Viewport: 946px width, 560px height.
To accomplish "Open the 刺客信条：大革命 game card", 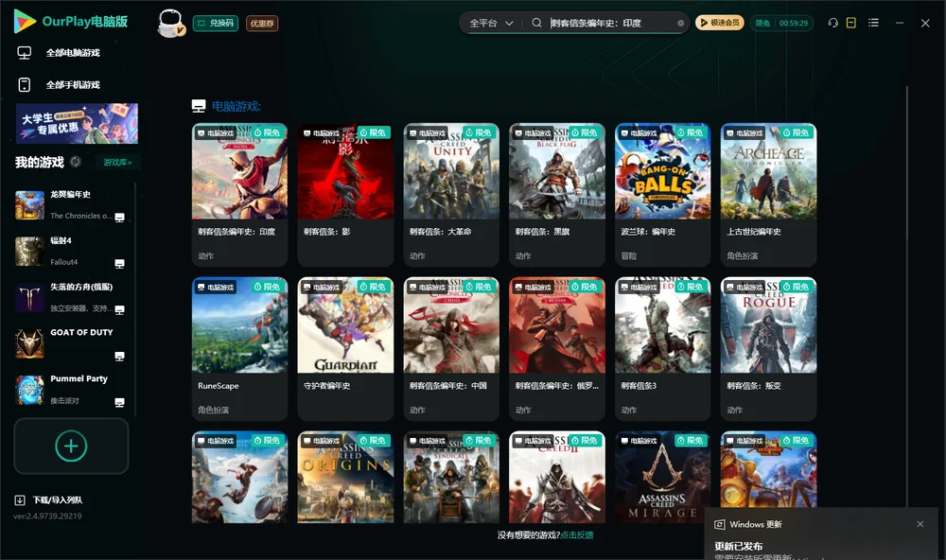I will click(451, 194).
